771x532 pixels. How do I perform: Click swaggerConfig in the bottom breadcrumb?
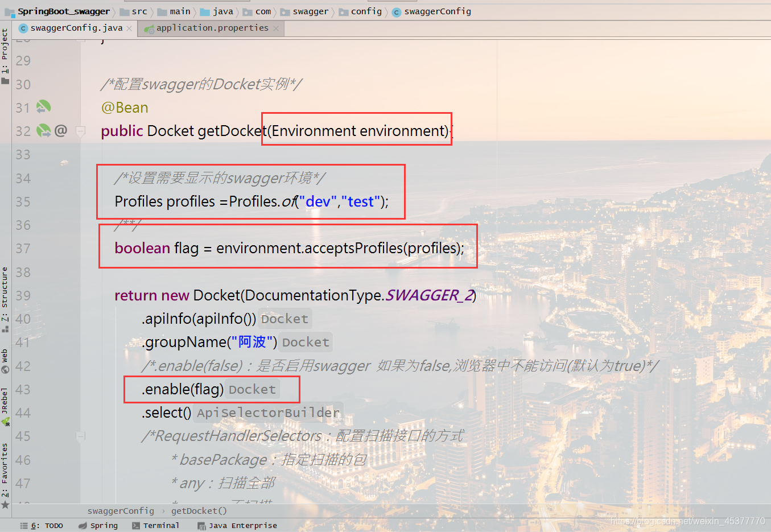121,511
